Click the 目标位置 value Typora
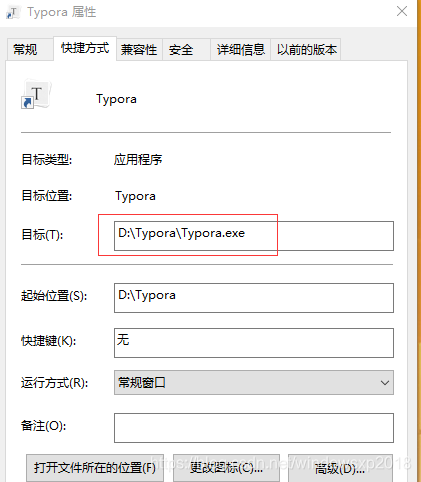This screenshot has width=421, height=482. point(135,196)
